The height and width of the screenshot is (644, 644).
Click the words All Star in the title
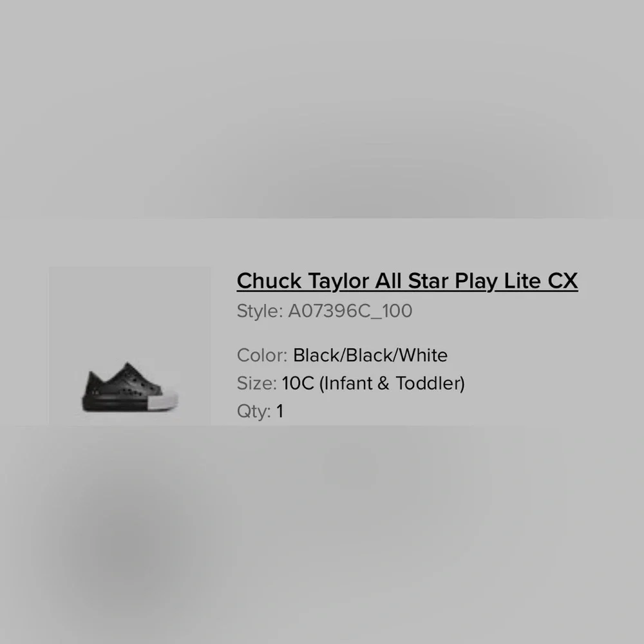coord(412,281)
